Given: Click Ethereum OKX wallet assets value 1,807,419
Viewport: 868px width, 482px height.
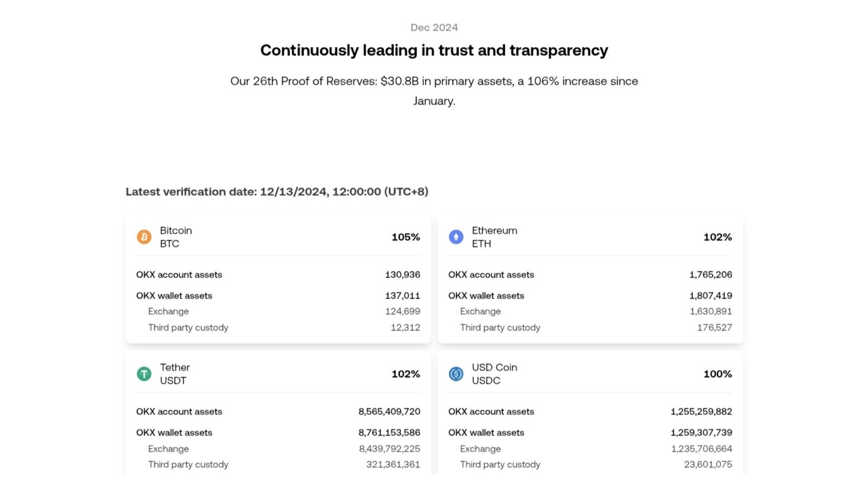Looking at the screenshot, I should 711,296.
